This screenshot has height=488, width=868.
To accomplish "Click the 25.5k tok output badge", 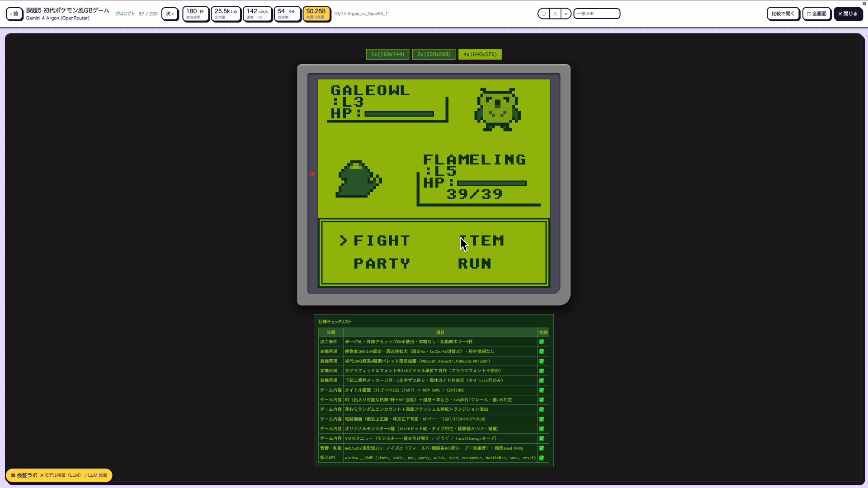I will 226,14.
